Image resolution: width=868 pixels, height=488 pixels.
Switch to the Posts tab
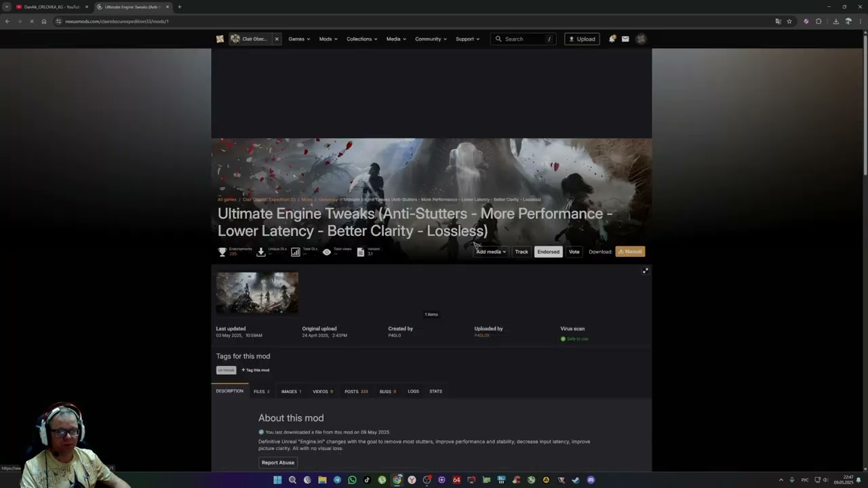click(356, 391)
